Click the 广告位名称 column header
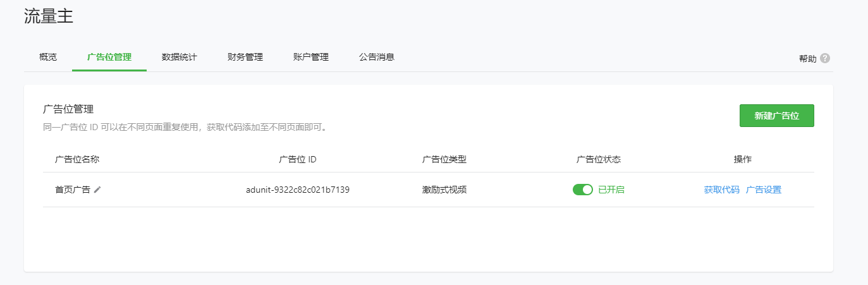The image size is (868, 285). [x=77, y=159]
